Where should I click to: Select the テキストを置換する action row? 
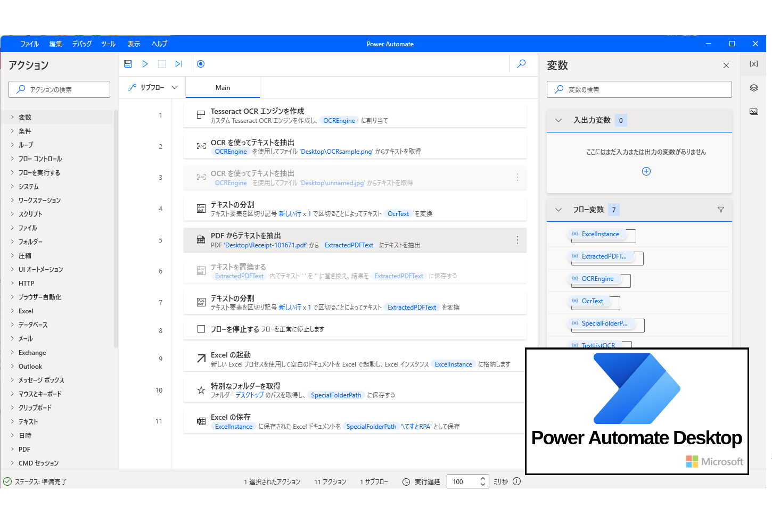[x=355, y=271]
